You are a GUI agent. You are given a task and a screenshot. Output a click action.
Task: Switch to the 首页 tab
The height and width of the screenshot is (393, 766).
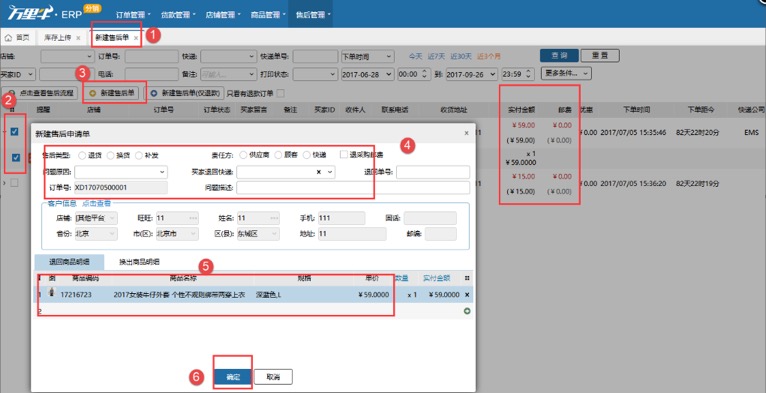[x=18, y=38]
